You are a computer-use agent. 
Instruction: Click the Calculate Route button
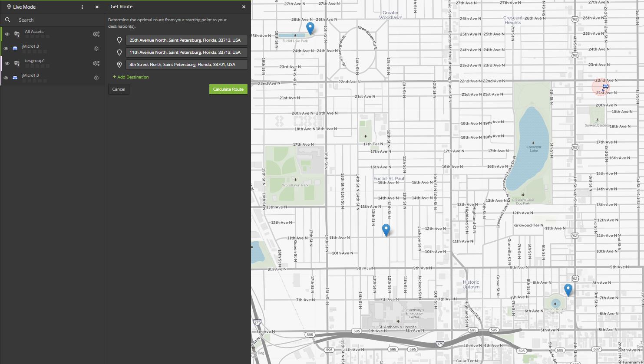[228, 89]
